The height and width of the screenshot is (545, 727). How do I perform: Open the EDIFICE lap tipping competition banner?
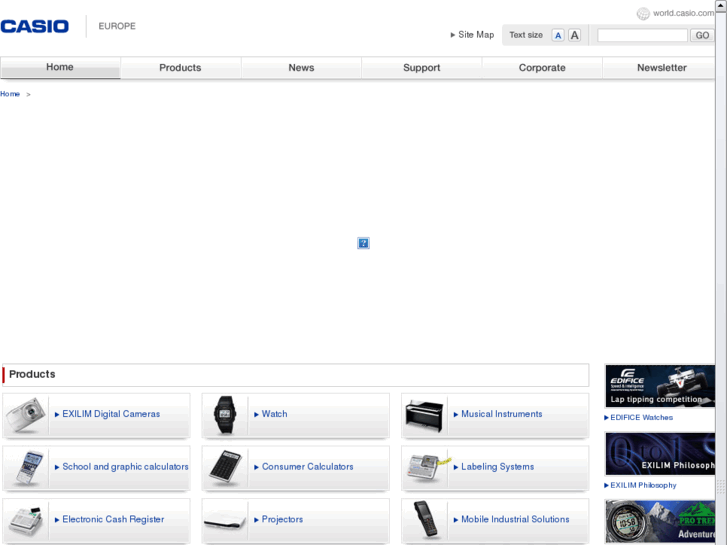(660, 386)
